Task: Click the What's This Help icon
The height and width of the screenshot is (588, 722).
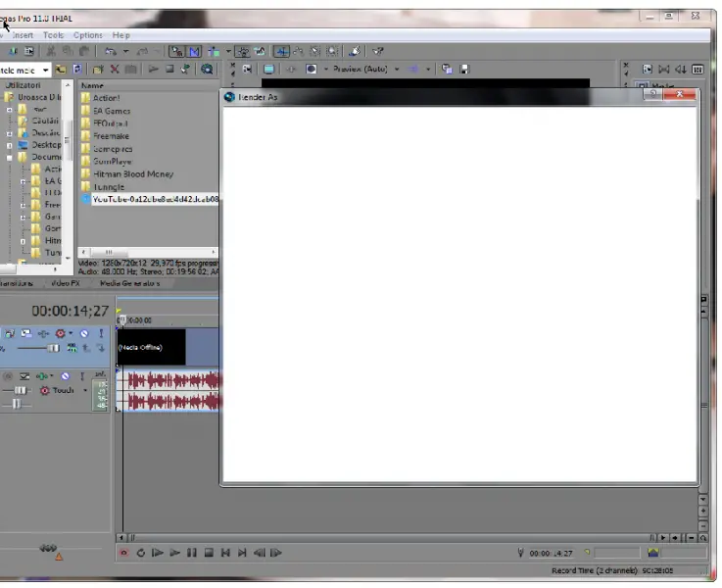Action: click(x=378, y=51)
